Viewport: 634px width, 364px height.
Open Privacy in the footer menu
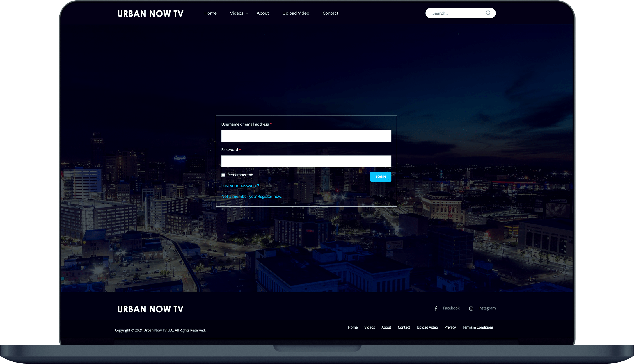pyautogui.click(x=450, y=327)
